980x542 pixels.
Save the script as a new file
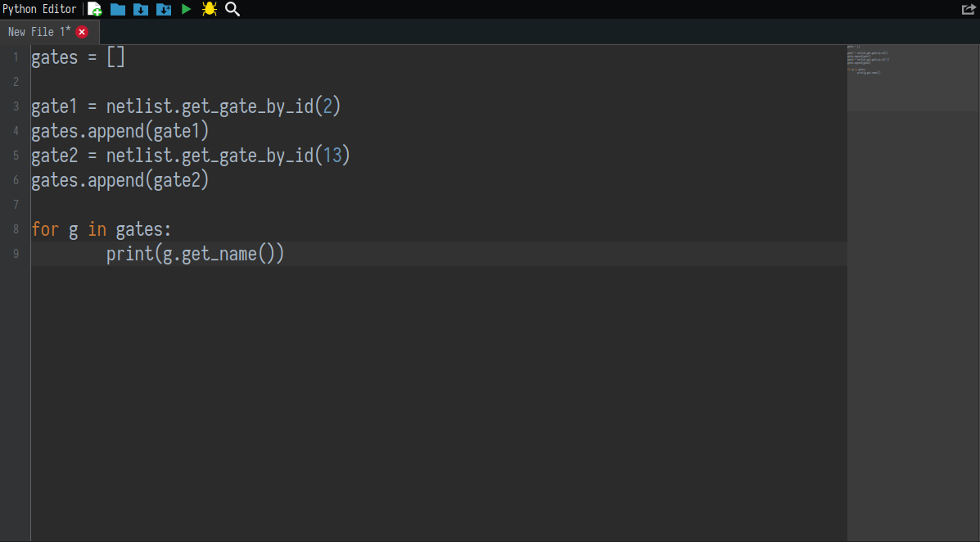click(163, 9)
